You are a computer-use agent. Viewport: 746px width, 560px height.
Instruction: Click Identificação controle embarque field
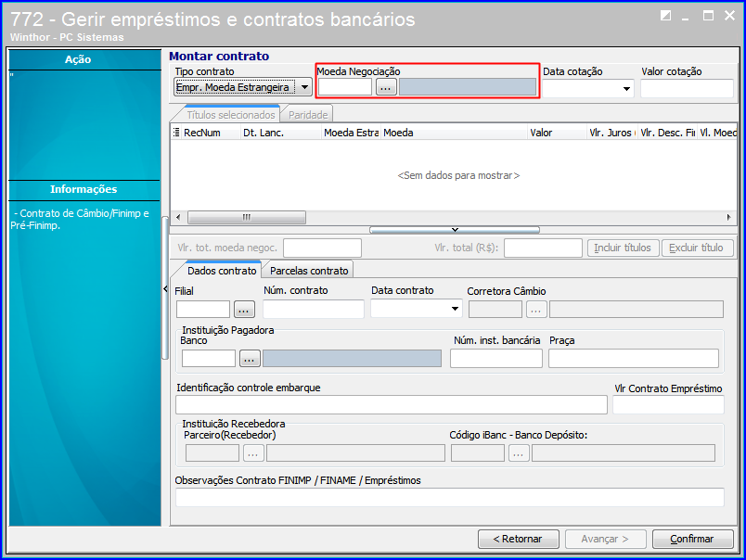click(392, 405)
